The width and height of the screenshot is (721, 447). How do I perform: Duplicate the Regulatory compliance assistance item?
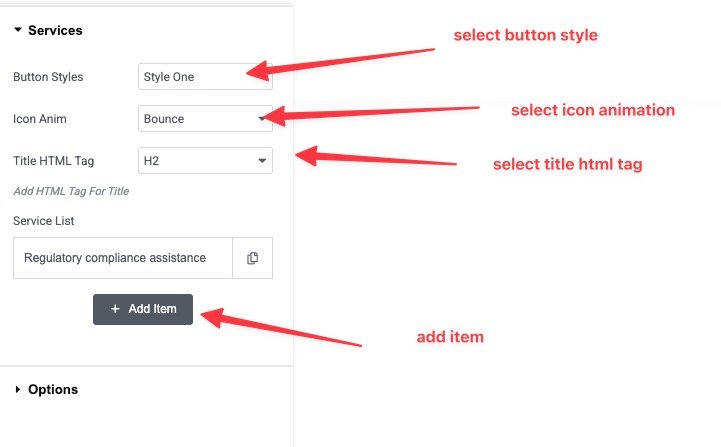252,258
